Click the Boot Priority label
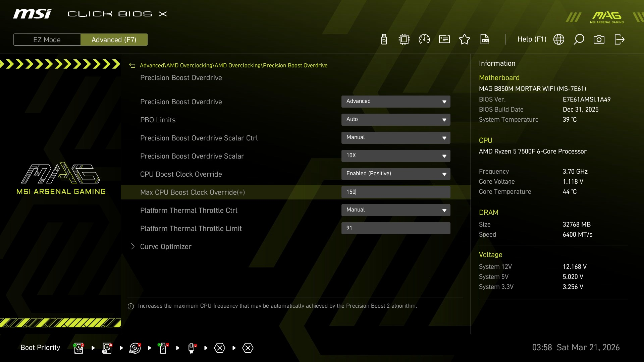The height and width of the screenshot is (362, 644). point(40,348)
